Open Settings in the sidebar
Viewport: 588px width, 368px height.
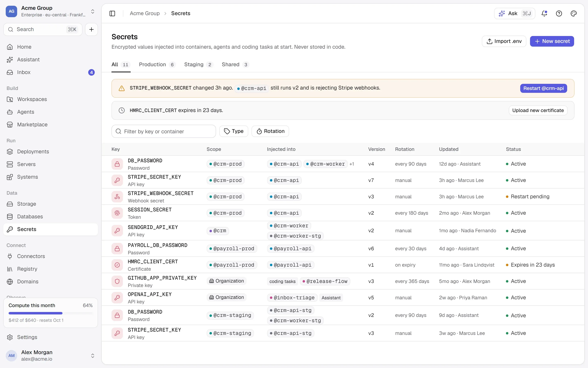pos(51,337)
